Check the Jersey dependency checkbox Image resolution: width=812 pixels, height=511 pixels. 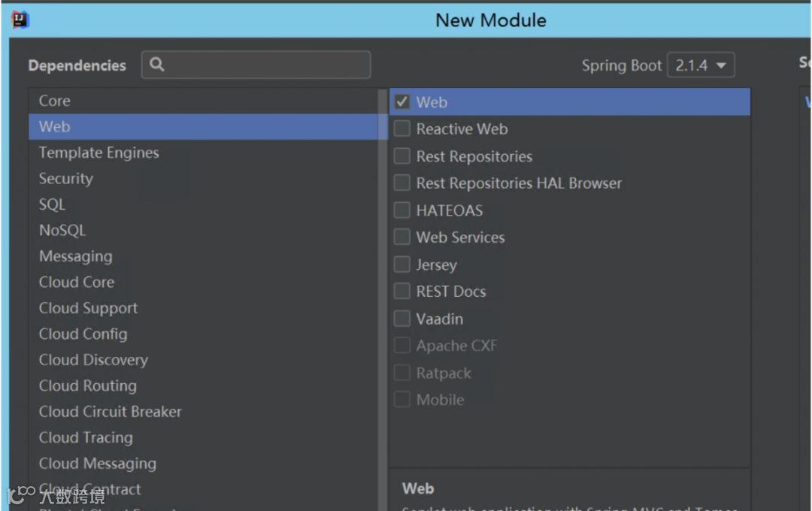[401, 265]
